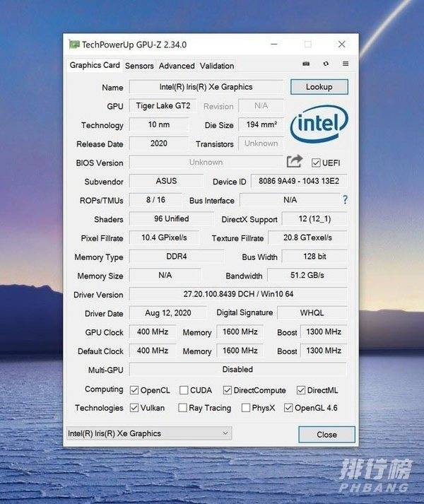Toggle the DirectML checkbox
The height and width of the screenshot is (504, 424).
point(301,390)
